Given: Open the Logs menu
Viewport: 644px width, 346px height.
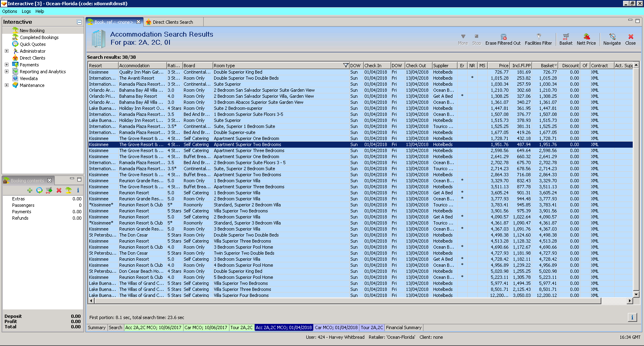Looking at the screenshot, I should [x=26, y=11].
